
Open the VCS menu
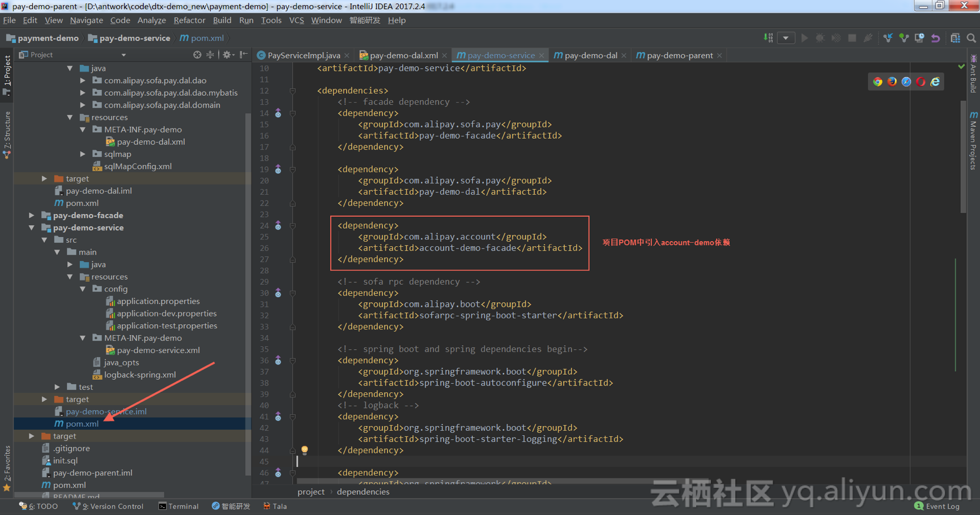coord(296,20)
